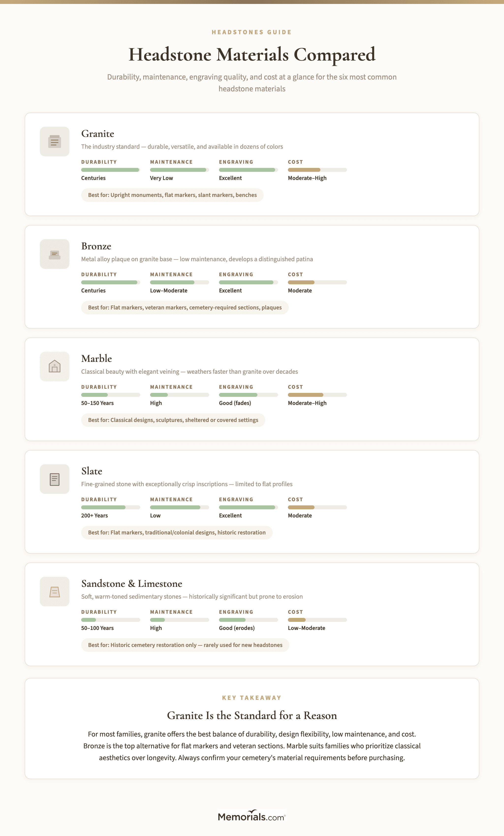Expand the Marble material card

tap(252, 389)
